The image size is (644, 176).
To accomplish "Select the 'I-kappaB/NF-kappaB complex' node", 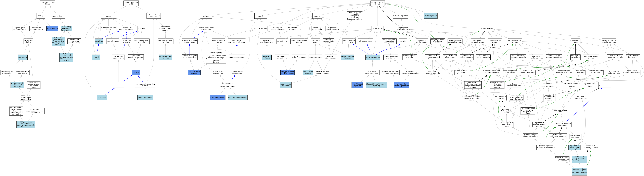I will tap(166, 41).
